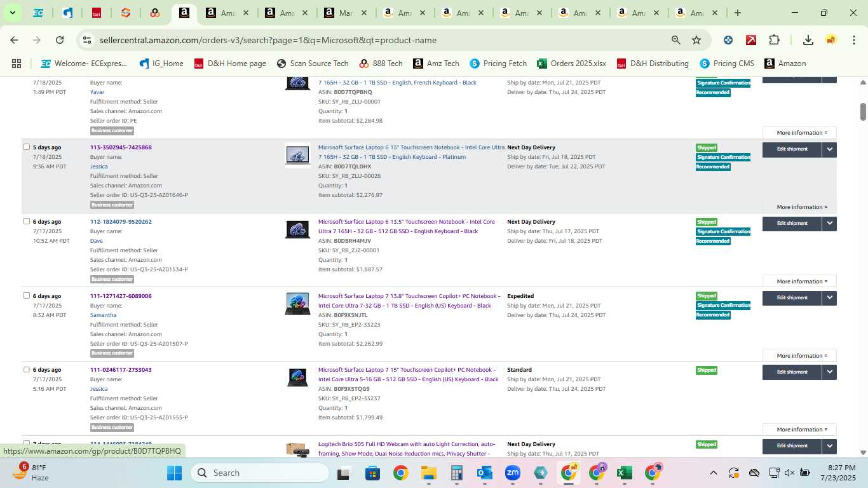This screenshot has height=488, width=868.
Task: Open a new browser tab
Action: click(x=737, y=13)
